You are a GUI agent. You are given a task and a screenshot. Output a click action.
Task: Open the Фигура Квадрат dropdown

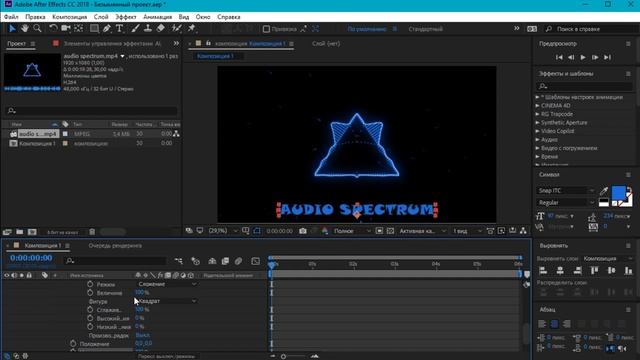click(x=167, y=301)
